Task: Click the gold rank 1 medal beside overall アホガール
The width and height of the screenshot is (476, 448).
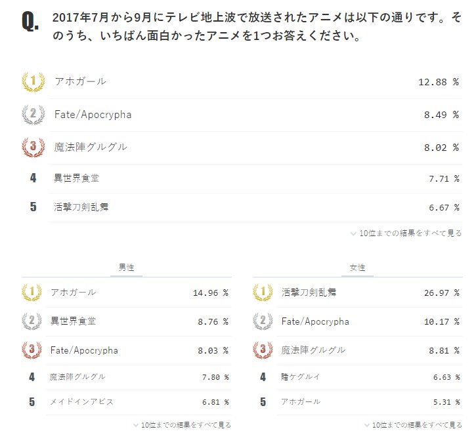Action: [x=33, y=82]
